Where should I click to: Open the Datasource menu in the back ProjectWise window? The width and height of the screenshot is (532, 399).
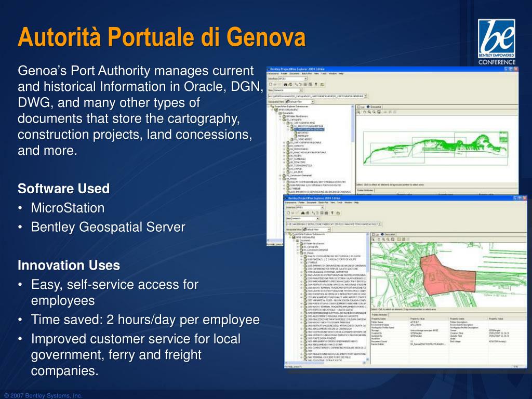coord(273,74)
